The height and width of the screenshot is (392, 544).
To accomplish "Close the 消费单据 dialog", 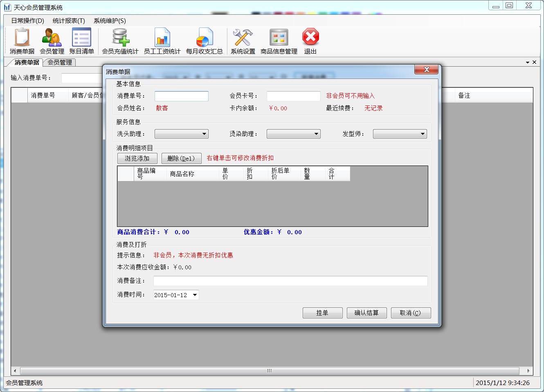I will 427,69.
